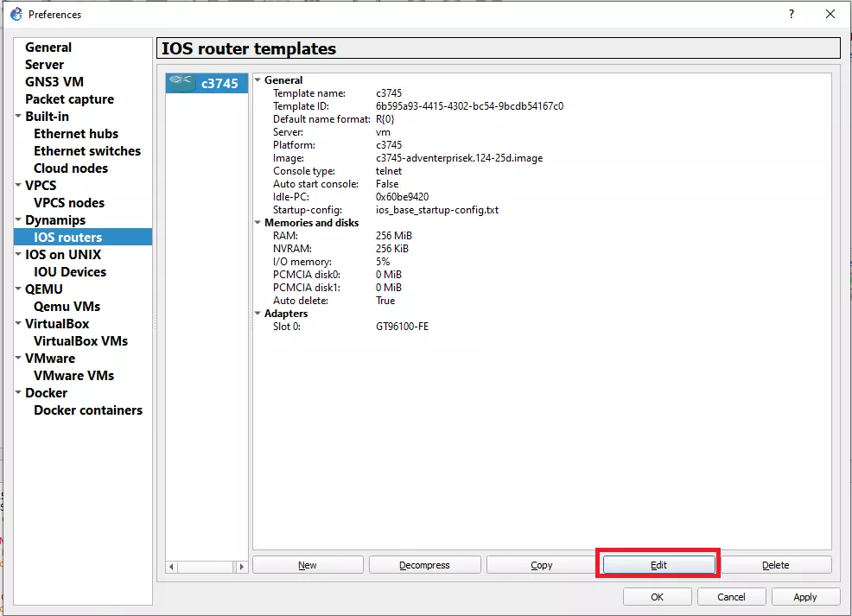The height and width of the screenshot is (616, 852).
Task: Open Cloud nodes settings
Action: [x=71, y=168]
